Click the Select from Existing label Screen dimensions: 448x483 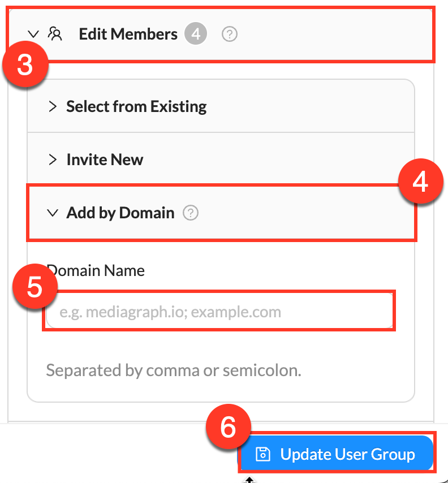coord(136,106)
